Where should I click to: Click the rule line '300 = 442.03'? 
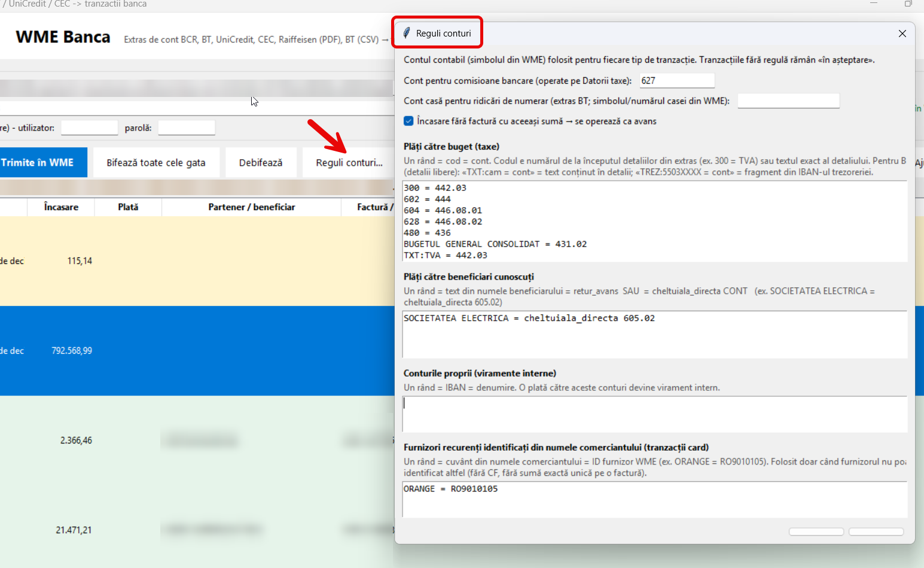(435, 188)
